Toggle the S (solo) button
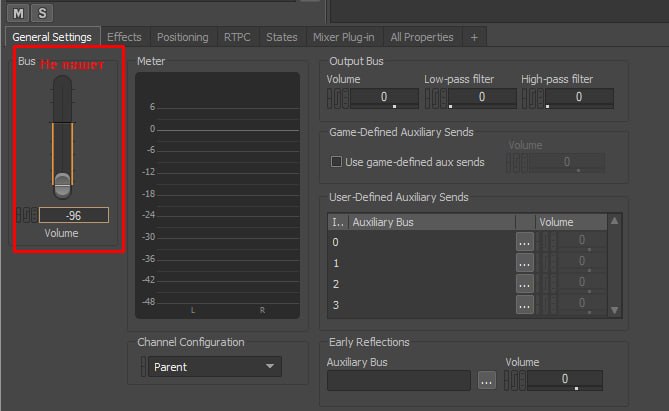The width and height of the screenshot is (669, 411). [x=42, y=12]
